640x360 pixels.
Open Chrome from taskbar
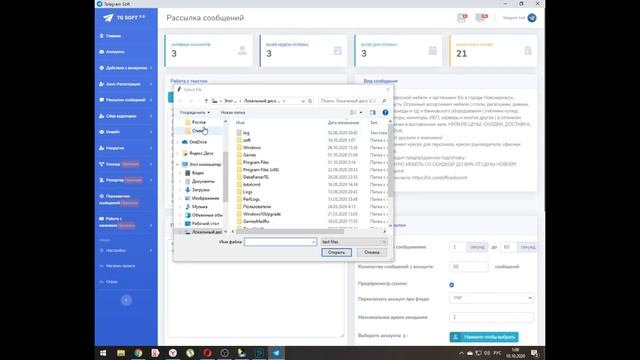138,353
